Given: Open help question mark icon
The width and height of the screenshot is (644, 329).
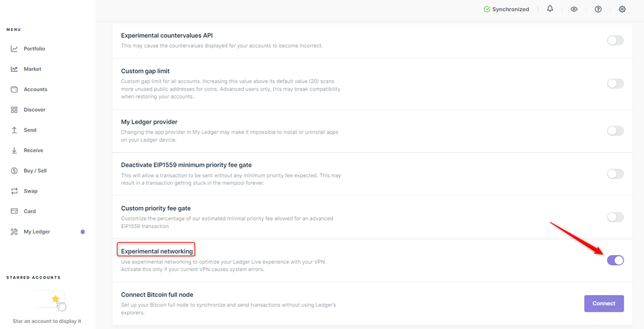Looking at the screenshot, I should coord(598,9).
